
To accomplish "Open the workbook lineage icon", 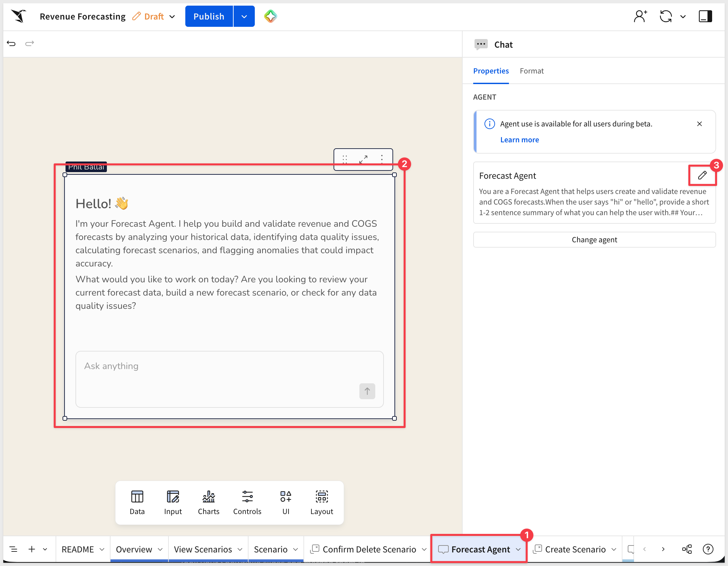I will point(687,549).
